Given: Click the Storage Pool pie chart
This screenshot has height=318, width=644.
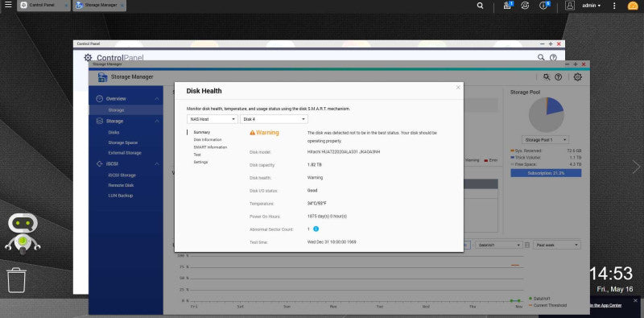Looking at the screenshot, I should tap(546, 114).
